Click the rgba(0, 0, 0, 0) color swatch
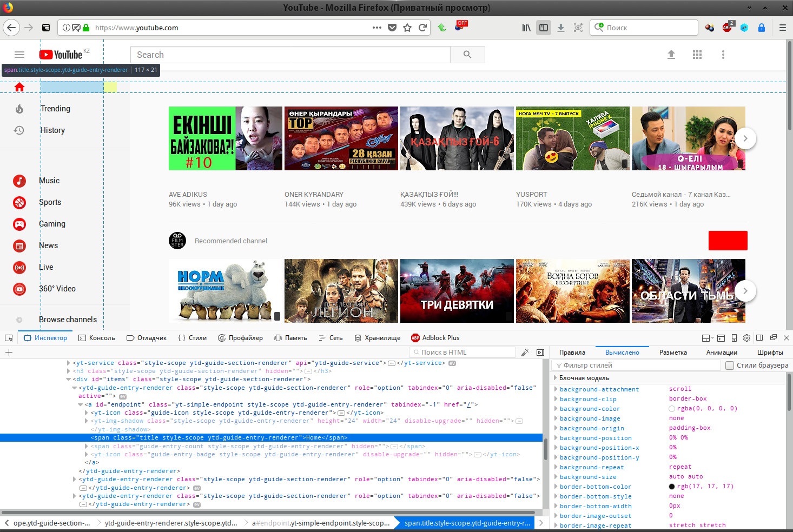793x532 pixels. pos(672,409)
